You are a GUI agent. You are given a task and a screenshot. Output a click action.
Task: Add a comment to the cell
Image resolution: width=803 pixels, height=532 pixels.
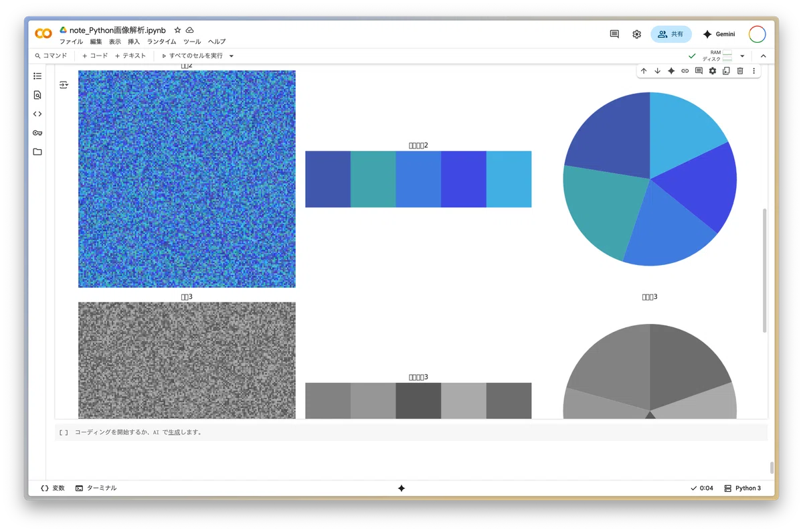(x=699, y=71)
